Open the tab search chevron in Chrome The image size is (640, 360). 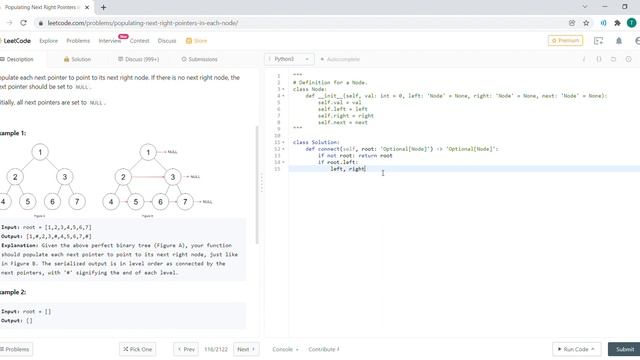point(585,7)
